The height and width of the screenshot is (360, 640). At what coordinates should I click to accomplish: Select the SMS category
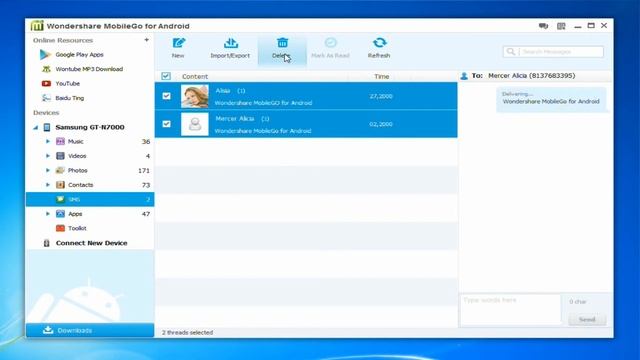point(90,199)
